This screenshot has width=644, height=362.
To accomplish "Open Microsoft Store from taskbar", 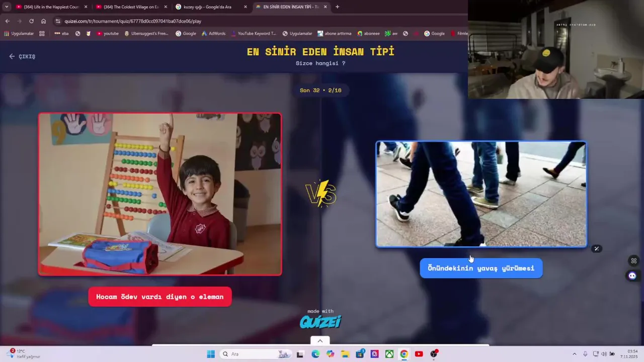I will [360, 354].
